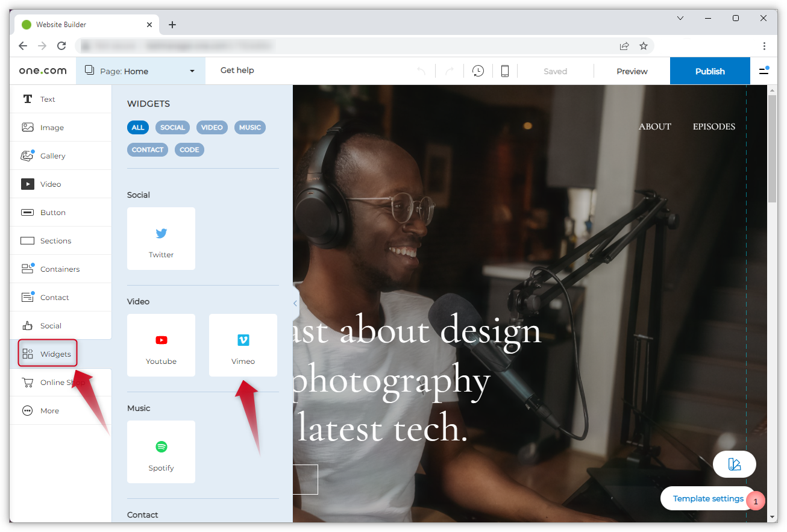Open the EPISODES navigation item
Screen dimensions: 787x532
pos(713,127)
